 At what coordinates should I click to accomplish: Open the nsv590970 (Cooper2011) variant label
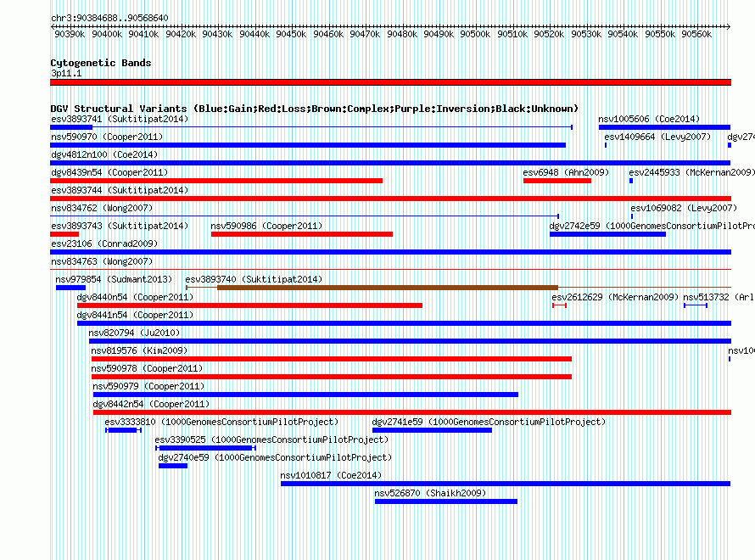click(107, 137)
